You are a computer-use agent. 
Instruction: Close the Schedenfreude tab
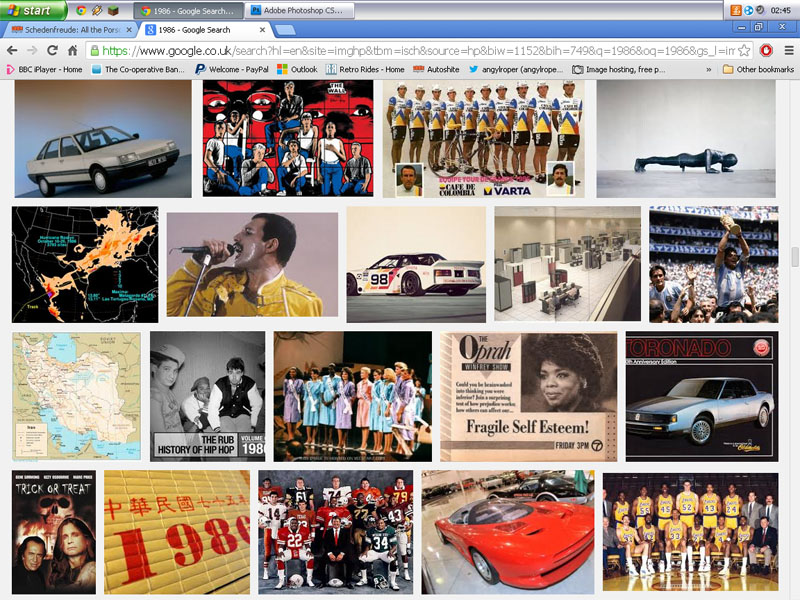point(129,30)
